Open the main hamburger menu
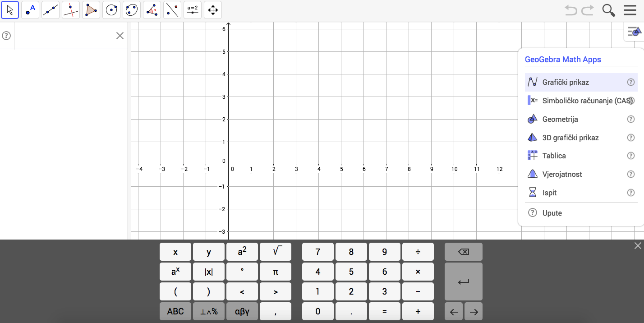This screenshot has height=323, width=644. pyautogui.click(x=630, y=10)
